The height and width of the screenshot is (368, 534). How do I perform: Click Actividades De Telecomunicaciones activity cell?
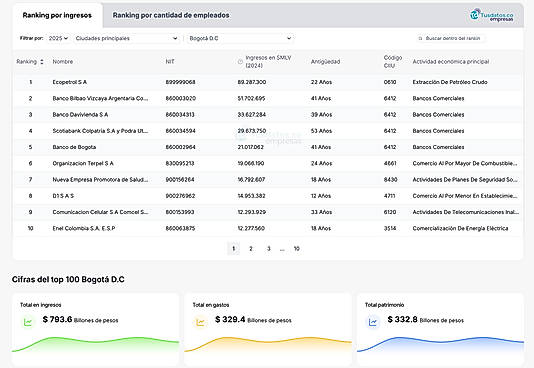tap(466, 212)
